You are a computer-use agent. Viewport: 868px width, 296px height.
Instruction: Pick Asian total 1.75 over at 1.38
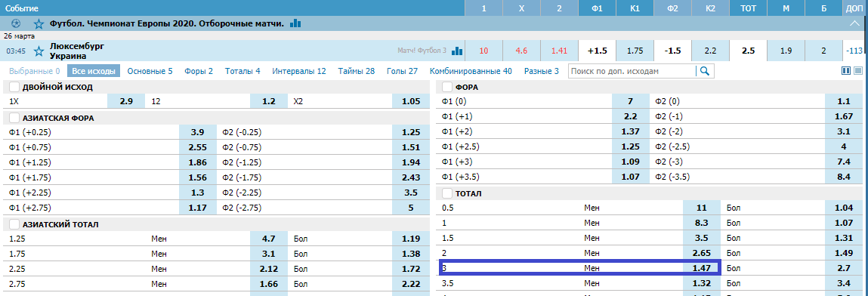[411, 254]
